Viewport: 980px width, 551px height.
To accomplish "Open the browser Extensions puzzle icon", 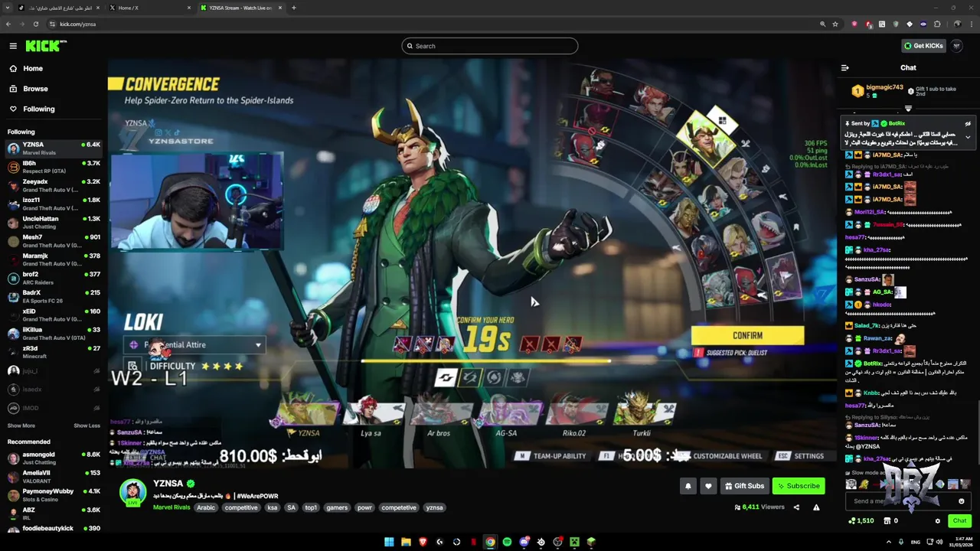I will pyautogui.click(x=937, y=24).
